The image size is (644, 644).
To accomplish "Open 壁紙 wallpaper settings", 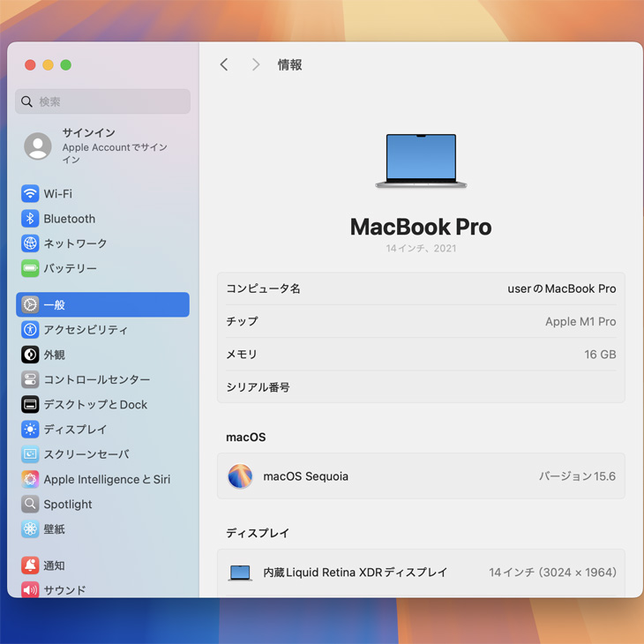I will (x=54, y=529).
